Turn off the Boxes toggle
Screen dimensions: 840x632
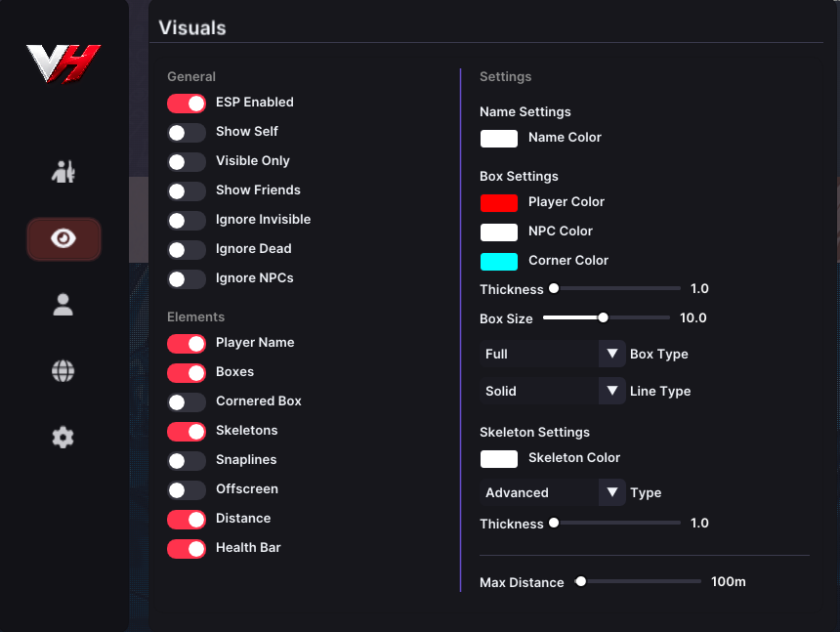(187, 373)
